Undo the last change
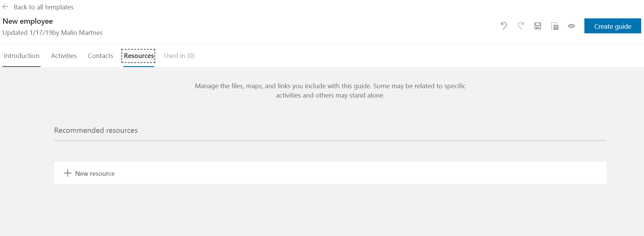 coord(504,26)
